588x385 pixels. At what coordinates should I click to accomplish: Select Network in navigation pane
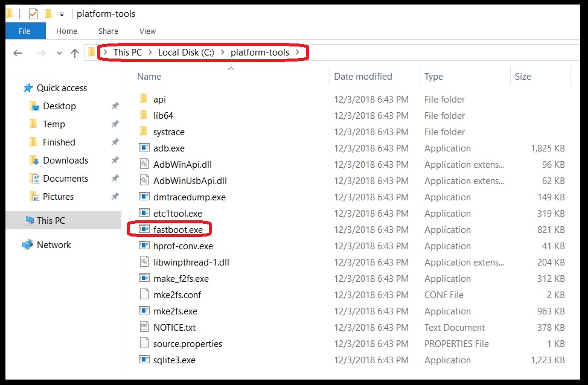point(54,245)
